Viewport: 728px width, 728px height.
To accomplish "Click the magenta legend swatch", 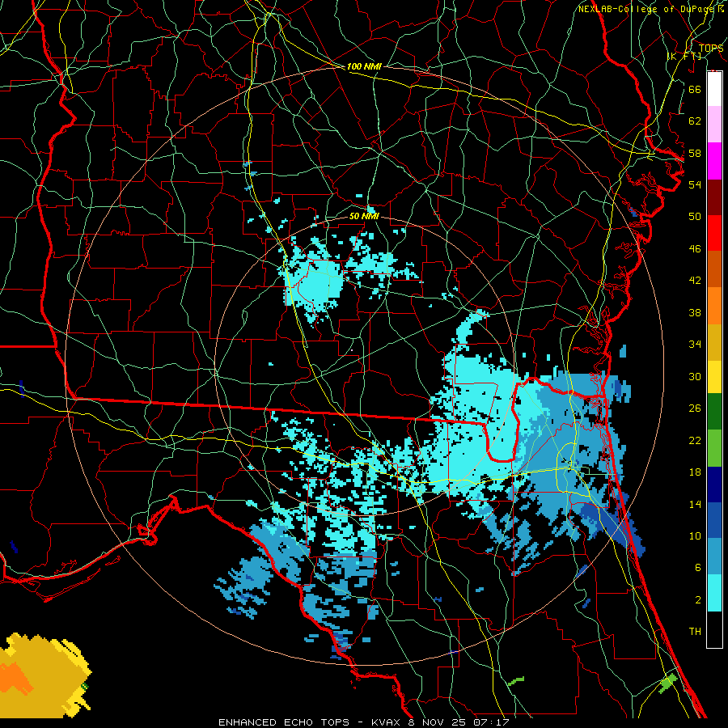I will coord(714,161).
